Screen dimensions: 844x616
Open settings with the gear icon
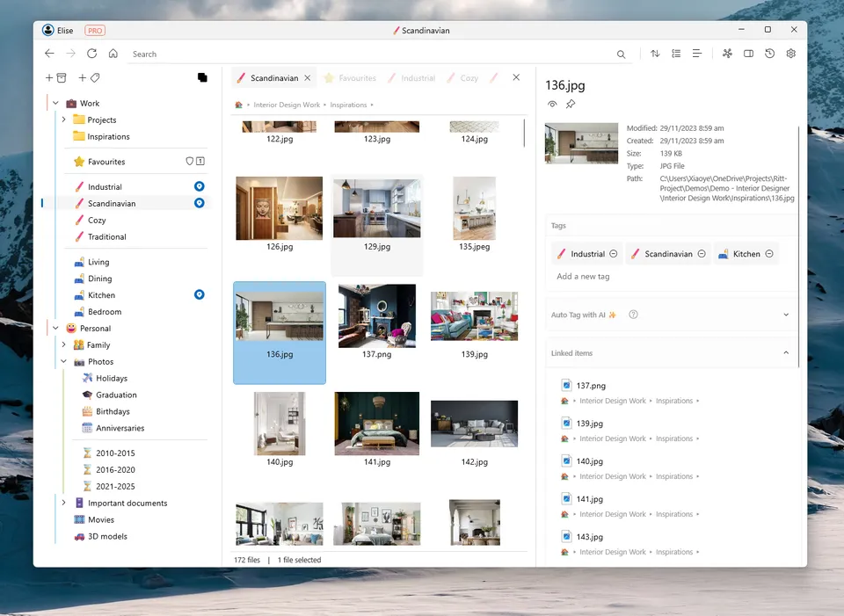(790, 54)
